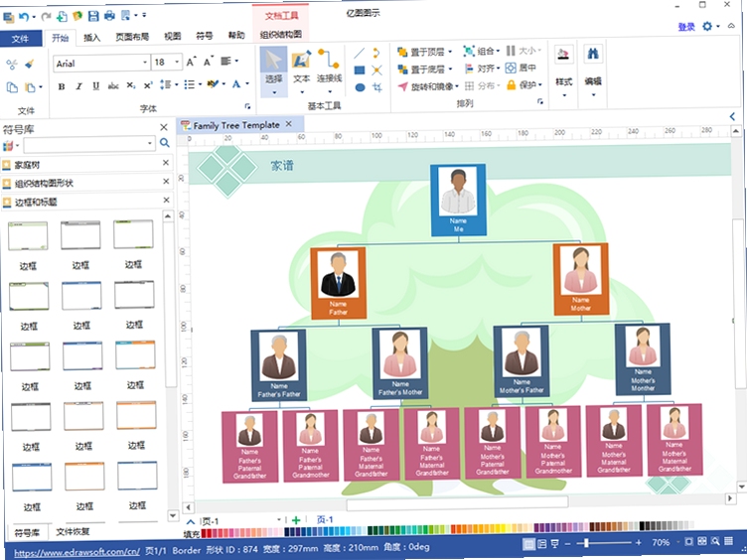This screenshot has height=560, width=747.
Task: Open the 对齐 align dropdown
Action: 482,69
